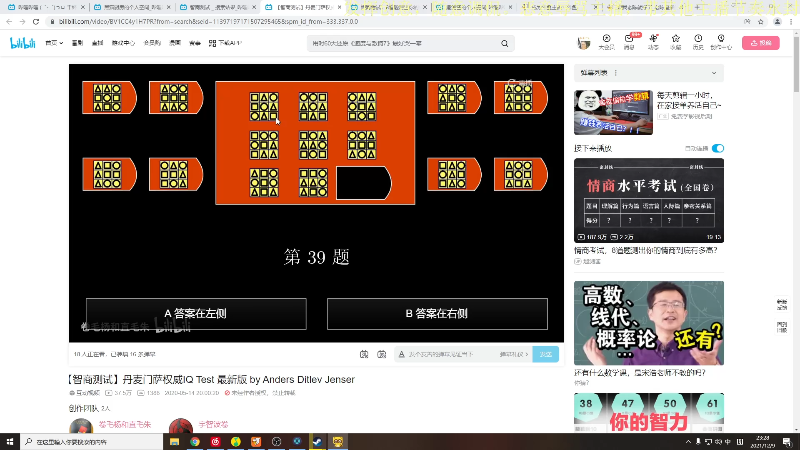Open the user avatar in header
The width and height of the screenshot is (800, 450).
pos(584,43)
